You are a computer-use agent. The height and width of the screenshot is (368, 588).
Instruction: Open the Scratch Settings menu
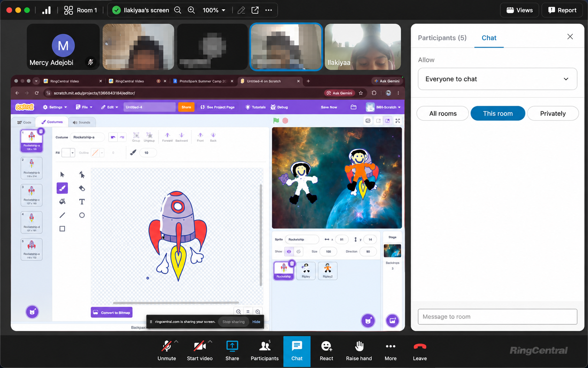click(x=55, y=107)
